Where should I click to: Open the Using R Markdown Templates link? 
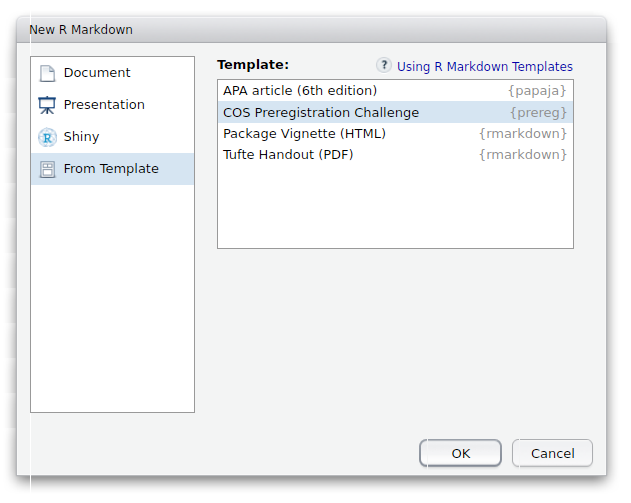(x=485, y=67)
